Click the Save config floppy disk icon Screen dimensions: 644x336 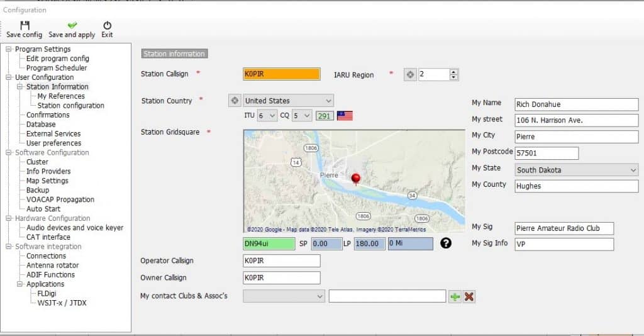tap(25, 26)
